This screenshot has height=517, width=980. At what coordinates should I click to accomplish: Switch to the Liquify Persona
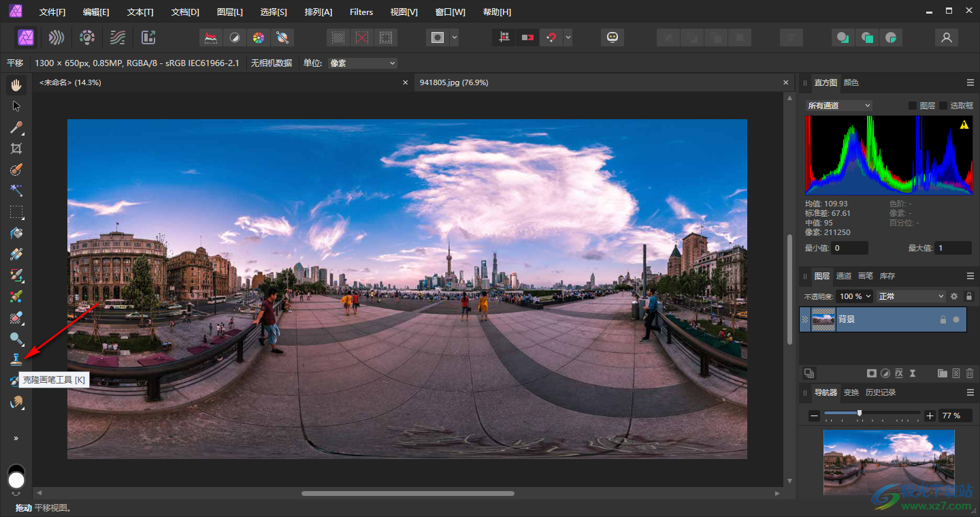(57, 37)
